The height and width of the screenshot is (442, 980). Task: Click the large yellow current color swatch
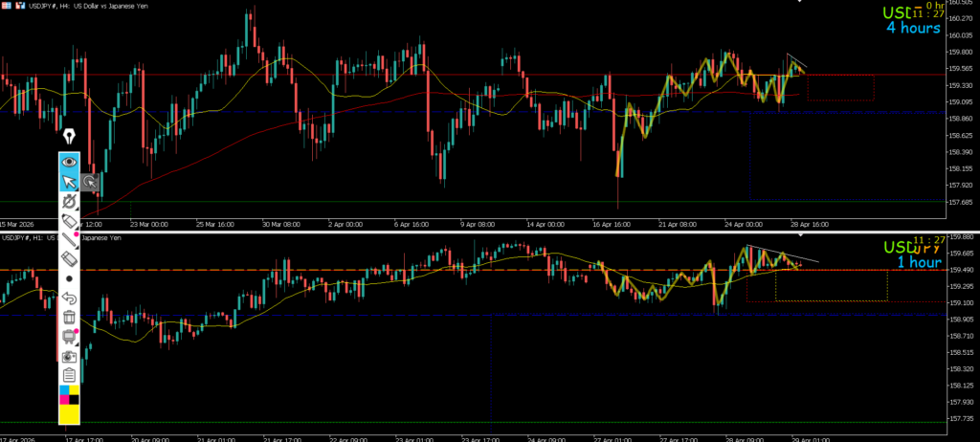click(x=69, y=414)
